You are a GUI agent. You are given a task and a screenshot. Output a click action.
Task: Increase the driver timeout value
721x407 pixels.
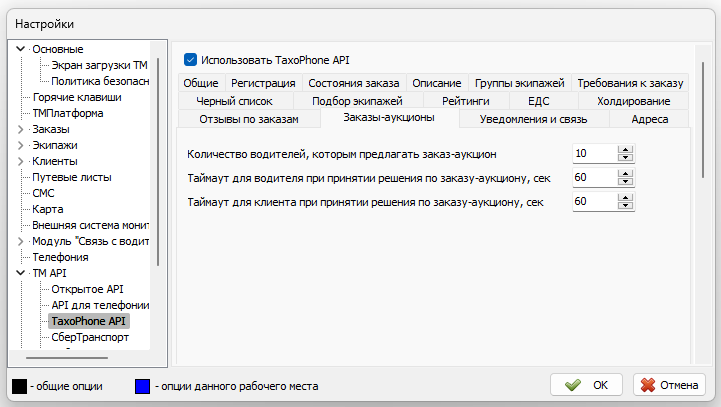(x=625, y=173)
